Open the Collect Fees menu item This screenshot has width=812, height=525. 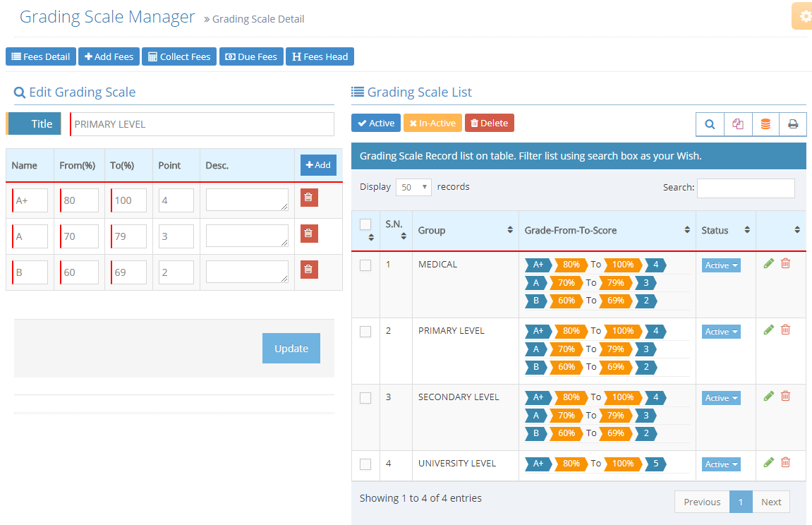coord(179,56)
